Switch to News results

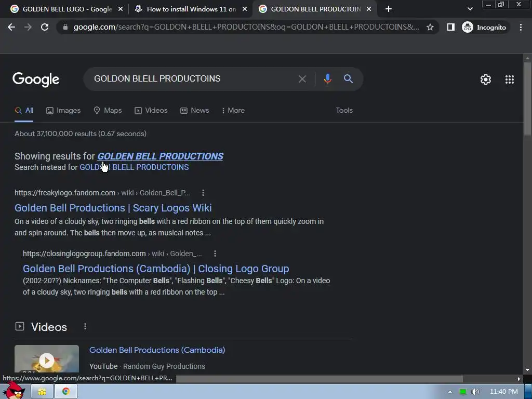coord(194,111)
